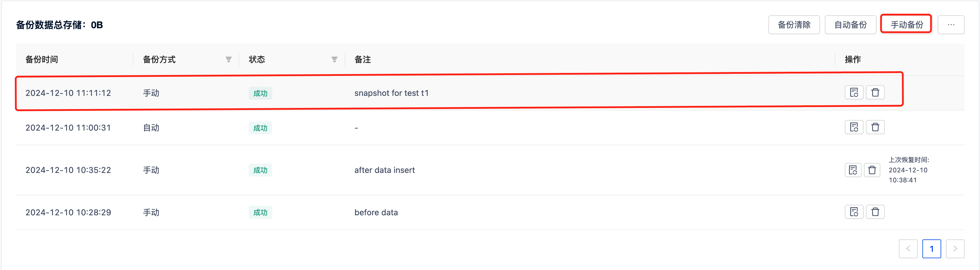Open the 状态 column filter

[x=334, y=59]
